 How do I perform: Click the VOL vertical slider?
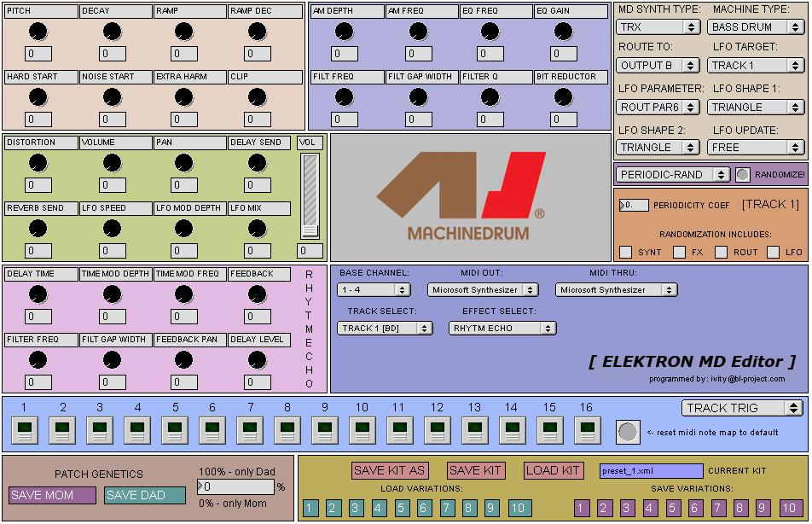pos(310,195)
